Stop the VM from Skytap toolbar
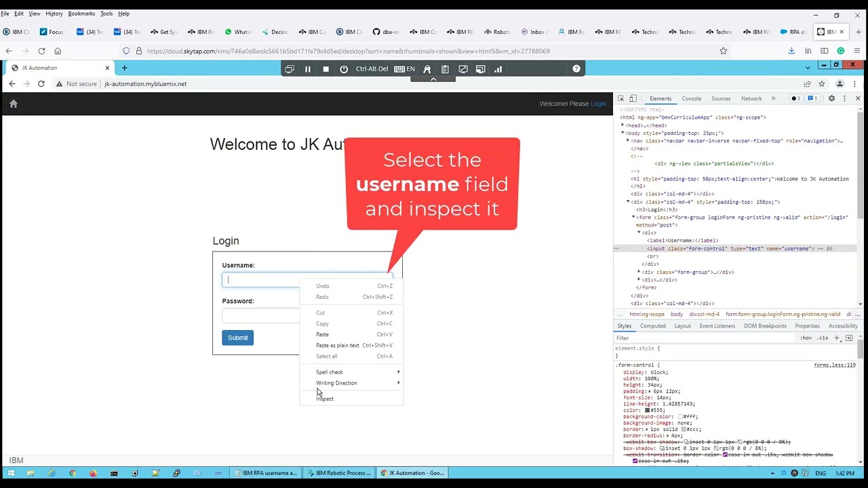868x488 pixels. pos(325,69)
